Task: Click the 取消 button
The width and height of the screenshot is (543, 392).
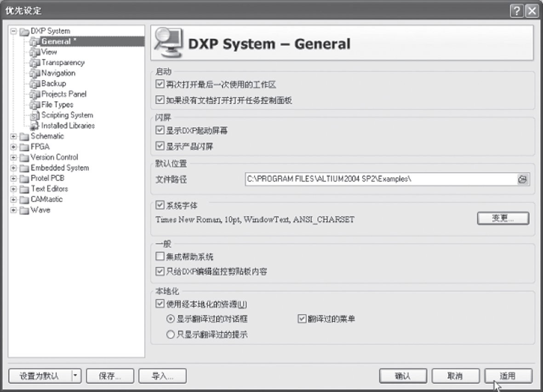Action: tap(455, 376)
